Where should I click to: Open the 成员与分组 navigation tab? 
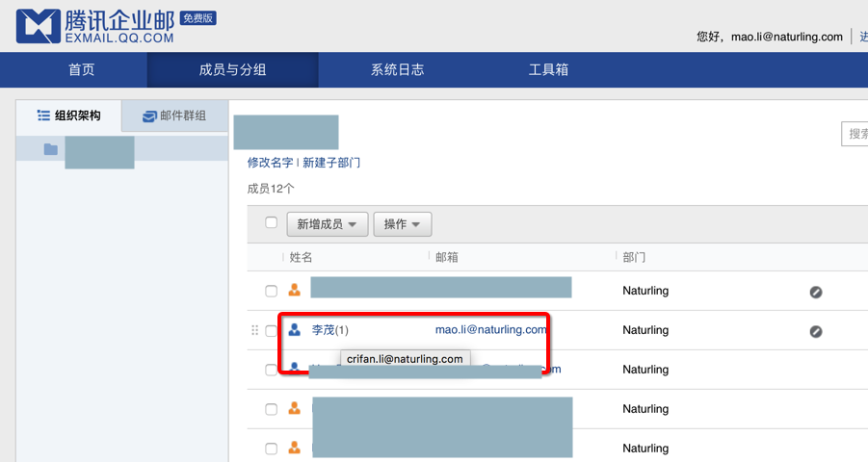tap(232, 69)
